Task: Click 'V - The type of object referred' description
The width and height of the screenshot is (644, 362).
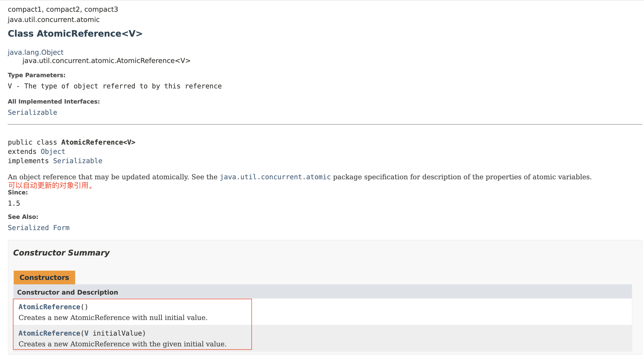Action: (x=115, y=86)
